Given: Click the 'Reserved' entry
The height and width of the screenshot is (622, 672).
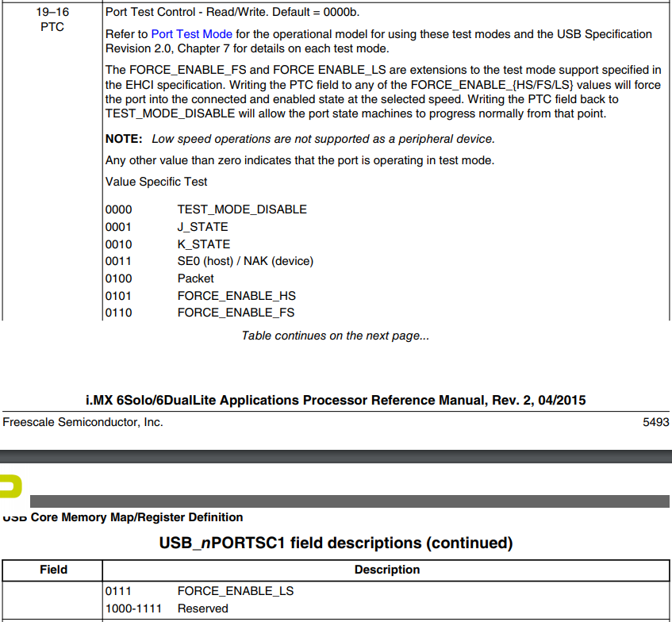Looking at the screenshot, I should click(203, 609).
